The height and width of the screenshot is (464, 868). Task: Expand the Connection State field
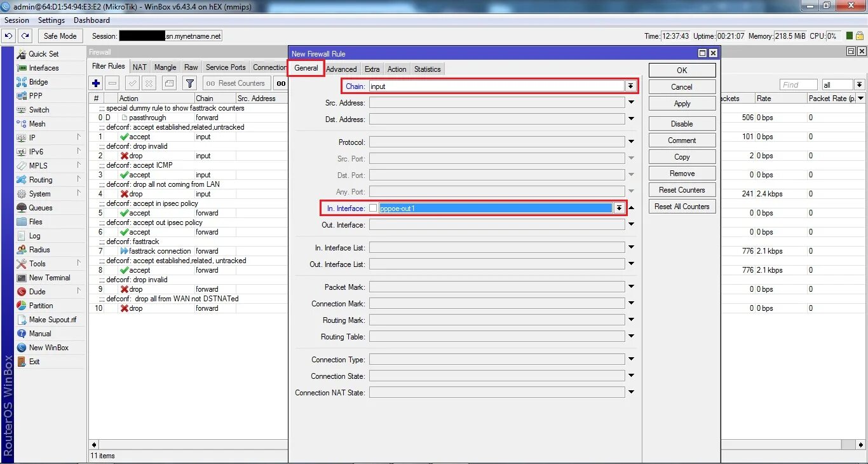tap(632, 376)
